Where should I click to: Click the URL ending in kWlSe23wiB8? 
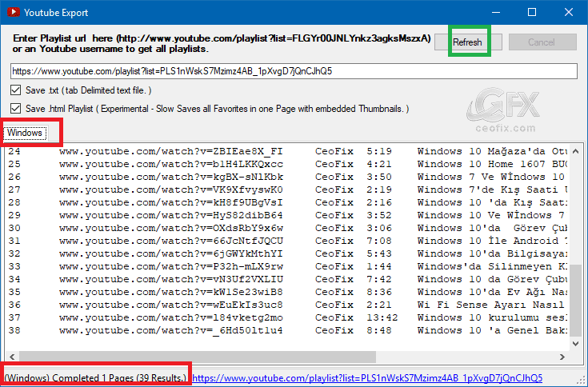point(170,292)
